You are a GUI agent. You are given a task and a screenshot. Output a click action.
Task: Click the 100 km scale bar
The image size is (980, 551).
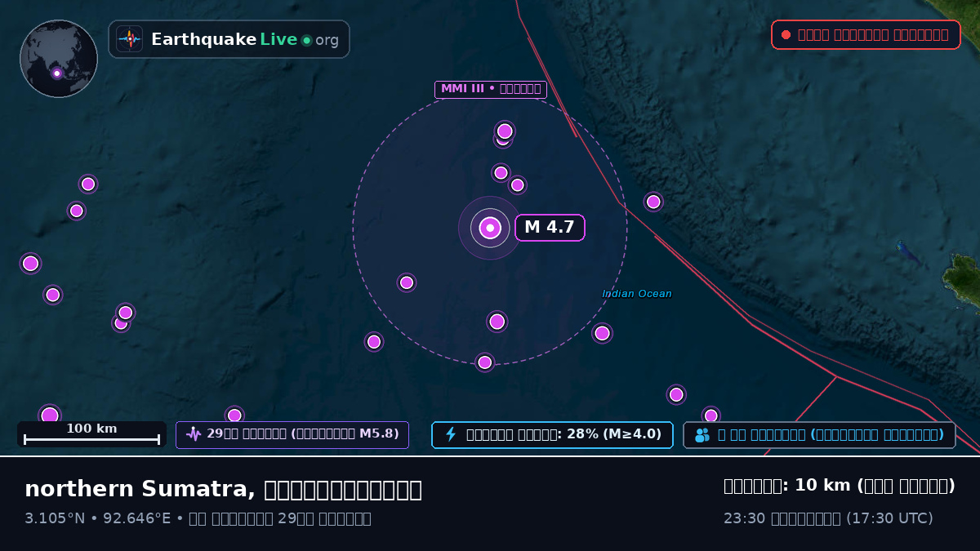tap(91, 434)
